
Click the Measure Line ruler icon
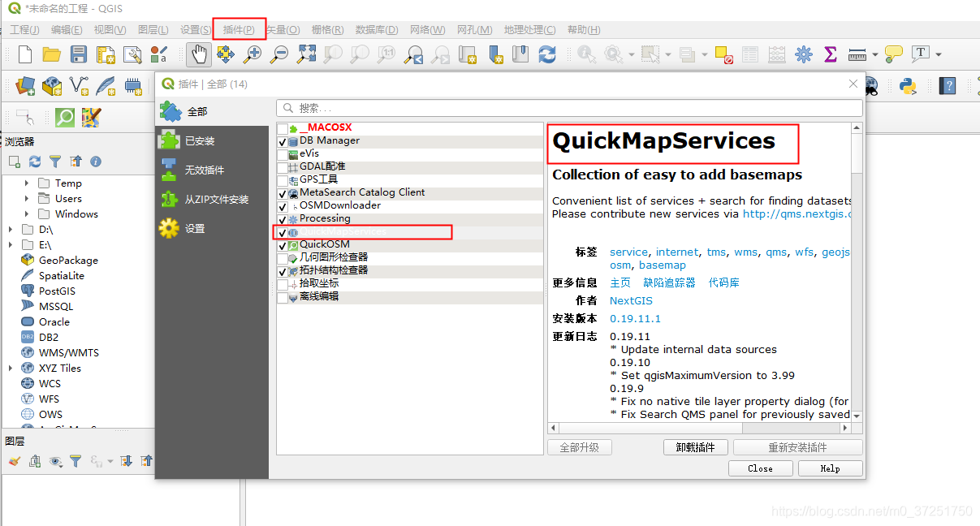click(x=857, y=55)
